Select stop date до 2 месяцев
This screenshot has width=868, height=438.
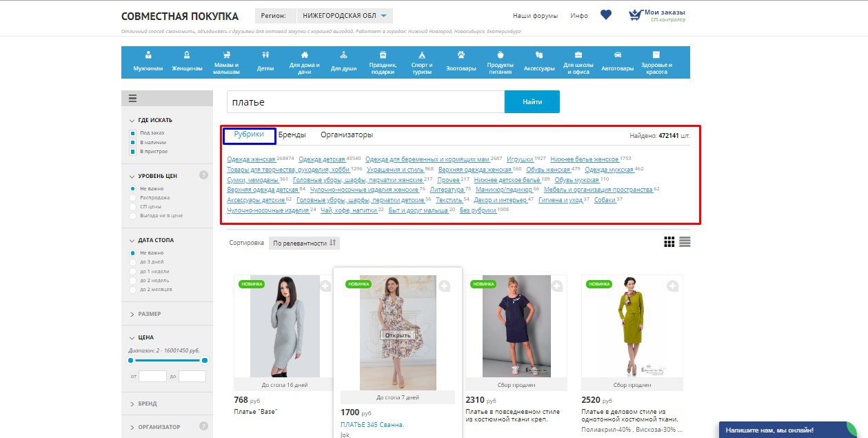coord(133,289)
